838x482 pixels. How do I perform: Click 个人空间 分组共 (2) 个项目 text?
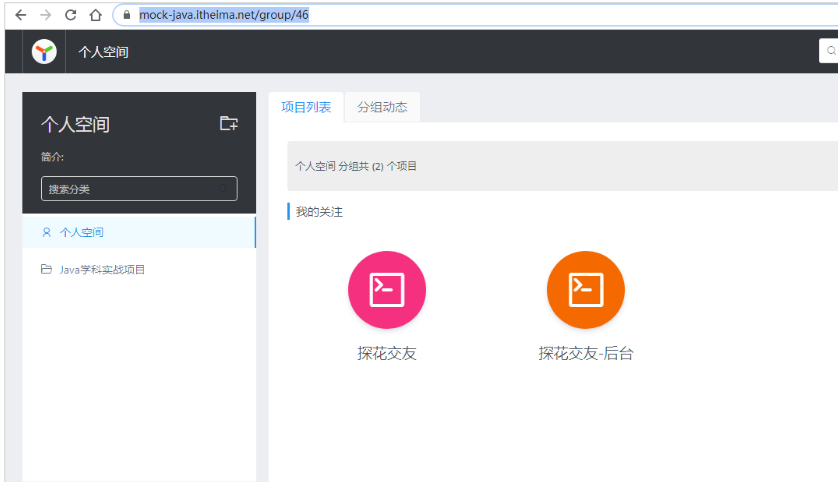click(356, 166)
